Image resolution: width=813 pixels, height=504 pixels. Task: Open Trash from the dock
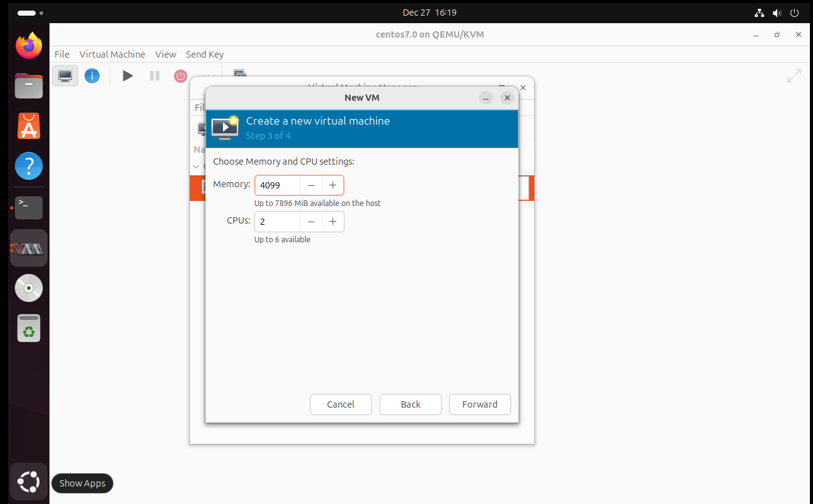point(29,328)
